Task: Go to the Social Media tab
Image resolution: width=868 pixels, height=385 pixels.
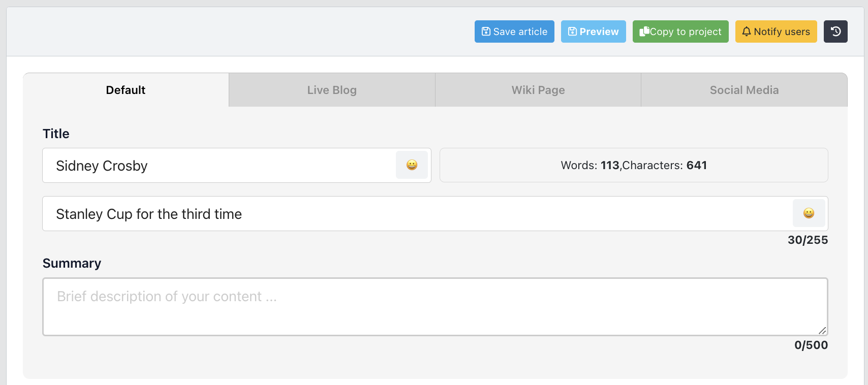Action: [x=744, y=90]
